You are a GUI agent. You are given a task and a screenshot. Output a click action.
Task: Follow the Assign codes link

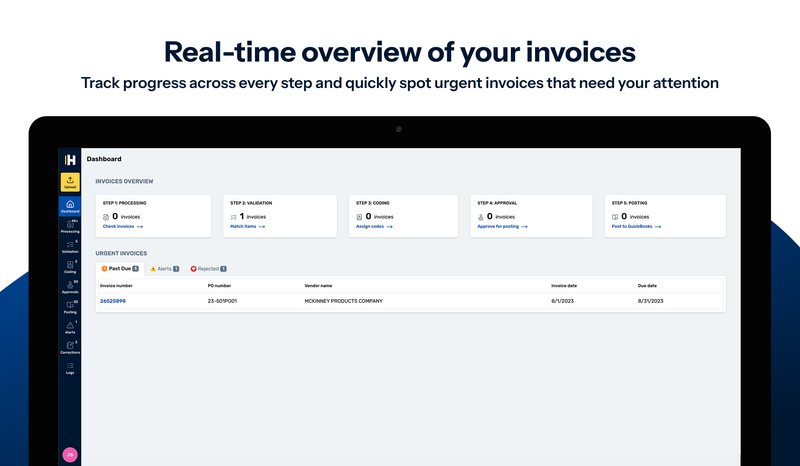click(x=374, y=226)
